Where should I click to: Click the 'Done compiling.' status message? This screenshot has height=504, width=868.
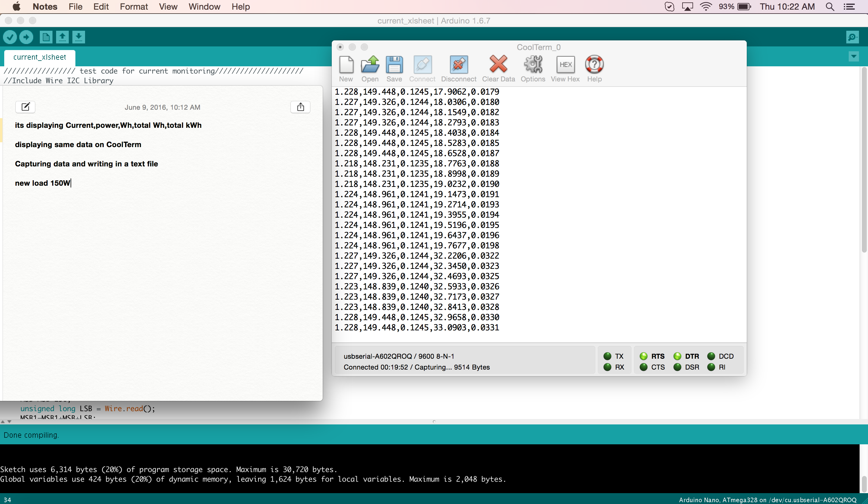pos(31,435)
